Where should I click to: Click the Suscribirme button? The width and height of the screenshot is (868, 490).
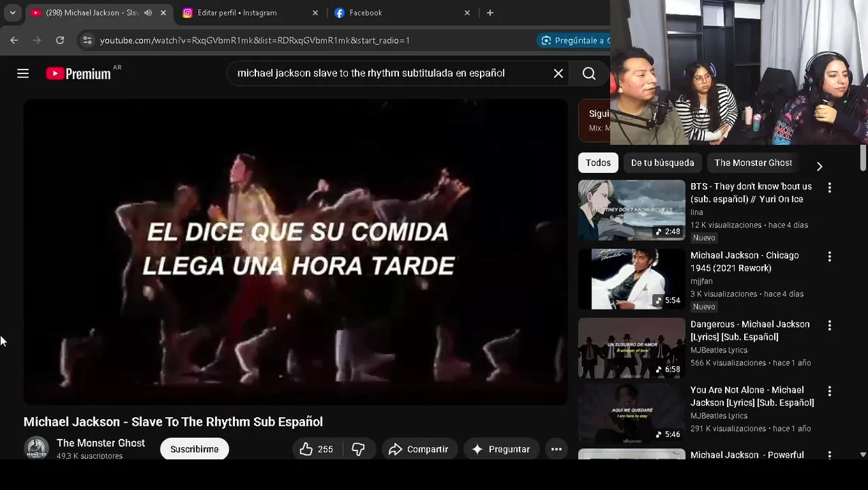pos(195,449)
